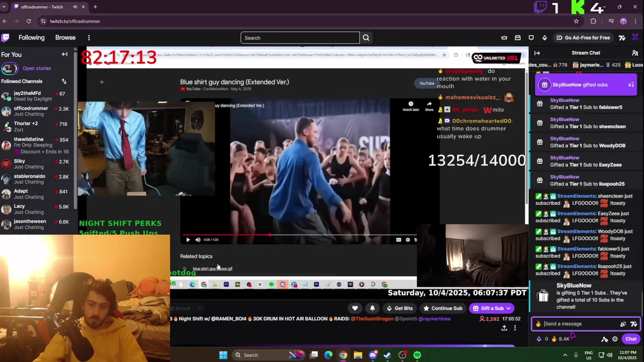Open Get Bits icon in the top bar
Viewport: 644px width, 362px height.
pyautogui.click(x=544, y=38)
